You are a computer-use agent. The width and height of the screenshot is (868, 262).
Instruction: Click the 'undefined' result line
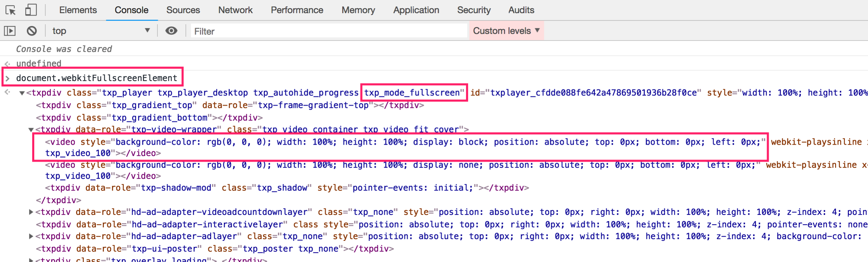(x=39, y=64)
